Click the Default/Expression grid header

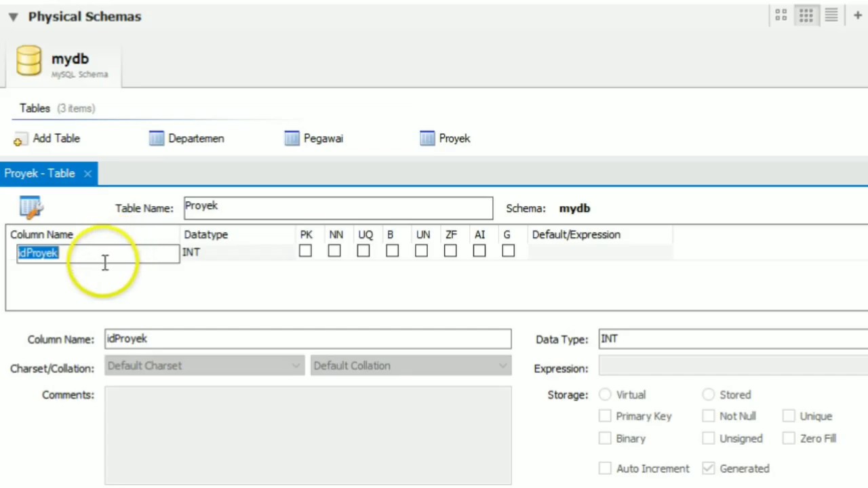point(576,235)
